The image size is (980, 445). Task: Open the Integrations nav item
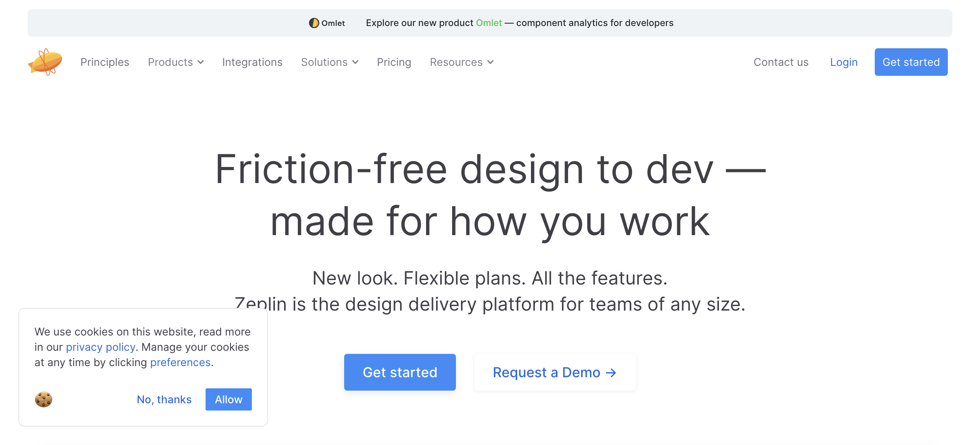pyautogui.click(x=252, y=62)
